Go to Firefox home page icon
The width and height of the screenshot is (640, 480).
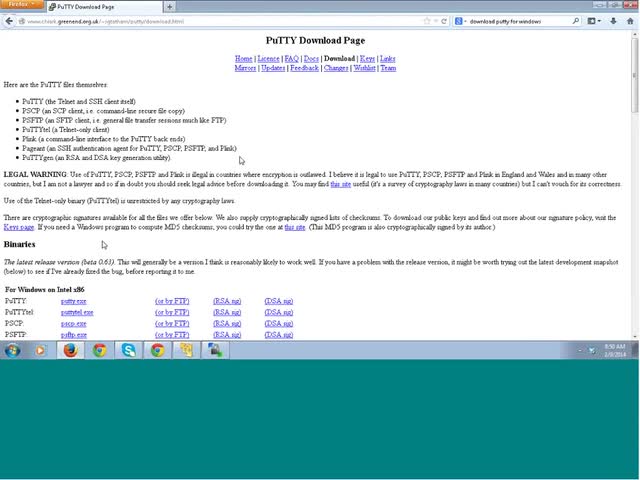point(630,21)
